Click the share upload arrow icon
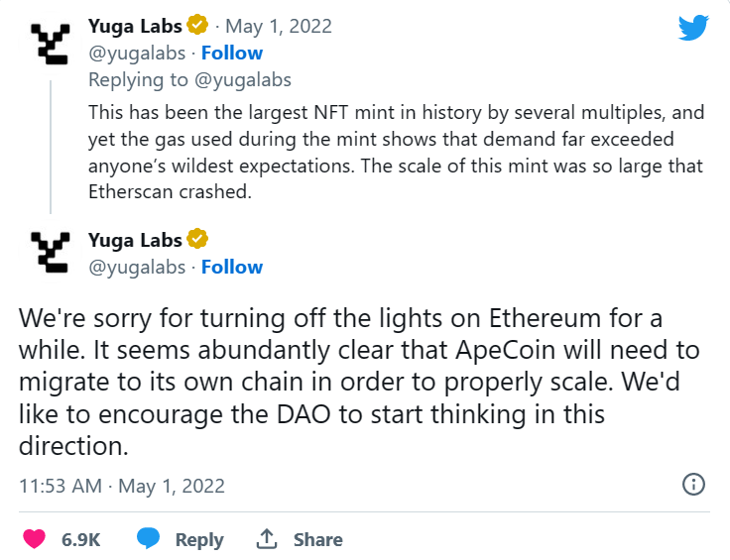The height and width of the screenshot is (560, 730). pos(266,539)
